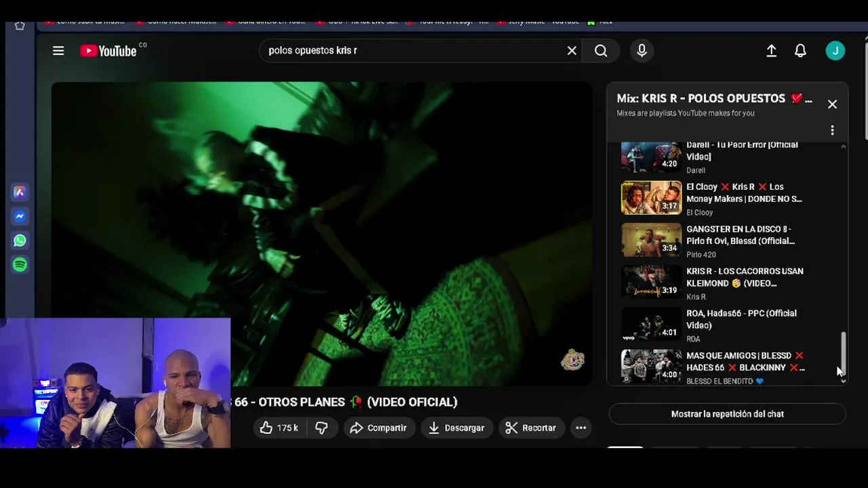
Task: Select title GANGSTER EN LA DISCO 8 - Pirlo
Action: coord(741,235)
